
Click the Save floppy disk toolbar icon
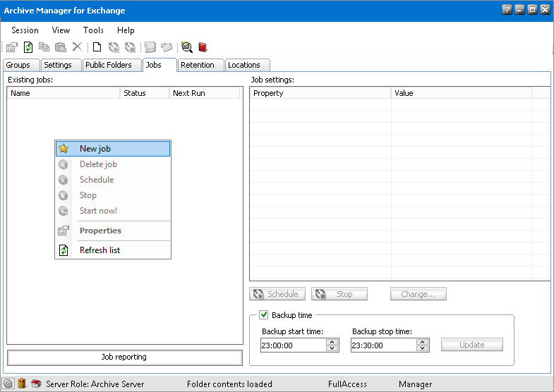(x=150, y=47)
